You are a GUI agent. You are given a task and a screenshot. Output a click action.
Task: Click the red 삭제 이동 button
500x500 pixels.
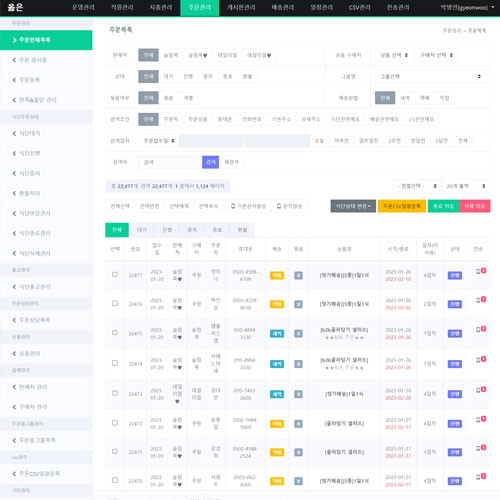coord(475,206)
